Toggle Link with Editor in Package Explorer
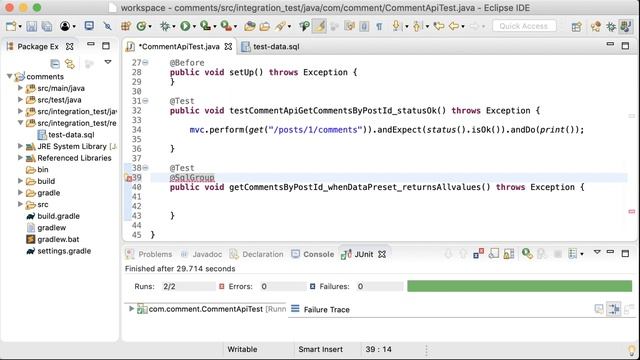 70,64
